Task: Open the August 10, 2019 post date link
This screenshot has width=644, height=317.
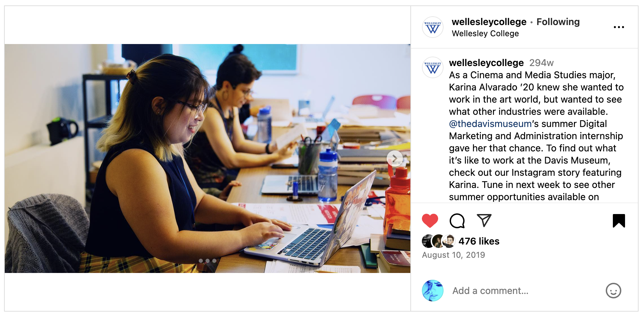Action: point(453,255)
